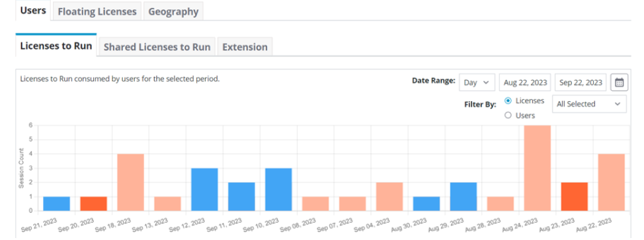Image resolution: width=644 pixels, height=240 pixels.
Task: Switch to the Floating Licenses tab
Action: [x=97, y=11]
